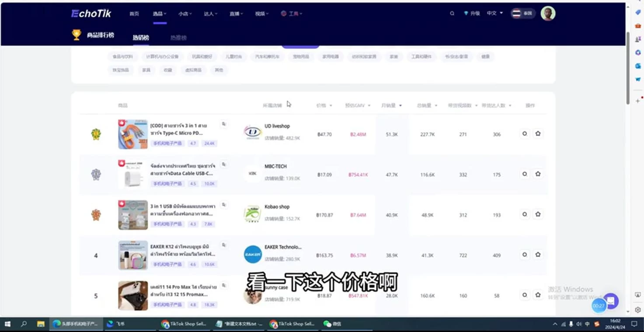The width and height of the screenshot is (644, 332).
Task: Click the star favorite icon for MBC-TECH row
Action: click(538, 174)
